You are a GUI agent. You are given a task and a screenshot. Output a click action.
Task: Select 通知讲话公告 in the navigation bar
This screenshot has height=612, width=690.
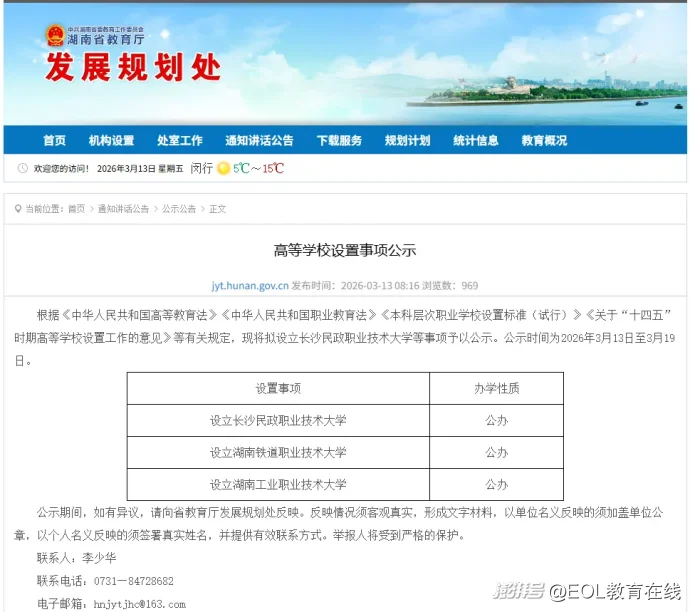[x=259, y=141]
